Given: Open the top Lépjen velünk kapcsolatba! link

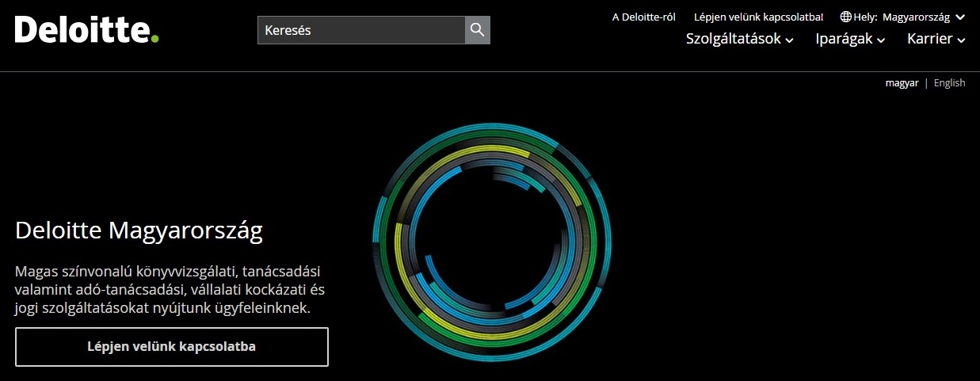Looking at the screenshot, I should (x=758, y=17).
